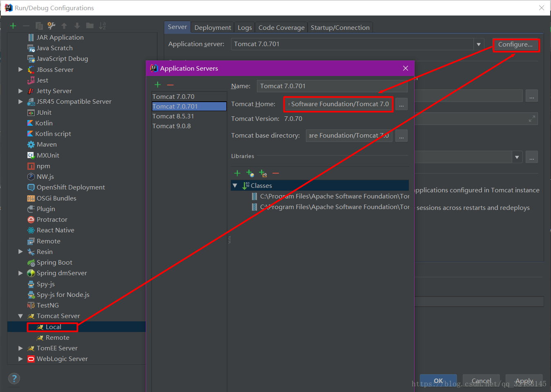Viewport: 551px width, 392px height.
Task: Sort configurations alphabetically icon
Action: pos(103,26)
